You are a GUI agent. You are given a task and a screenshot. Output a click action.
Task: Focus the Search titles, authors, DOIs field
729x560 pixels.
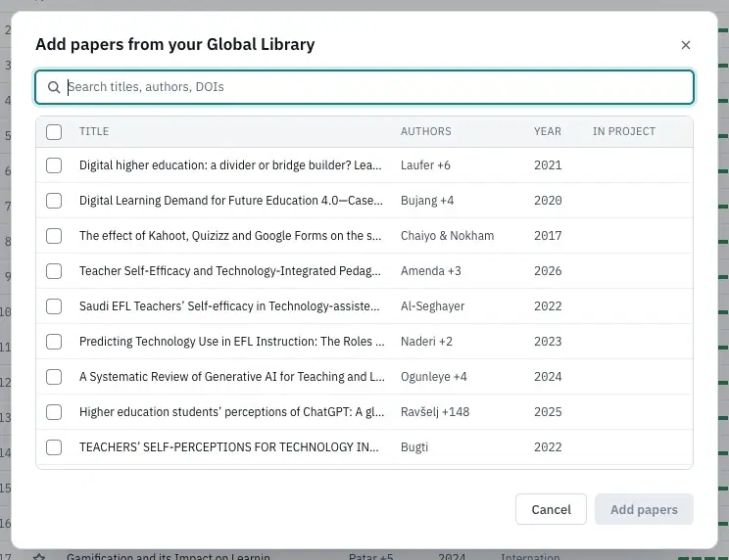tap(364, 87)
